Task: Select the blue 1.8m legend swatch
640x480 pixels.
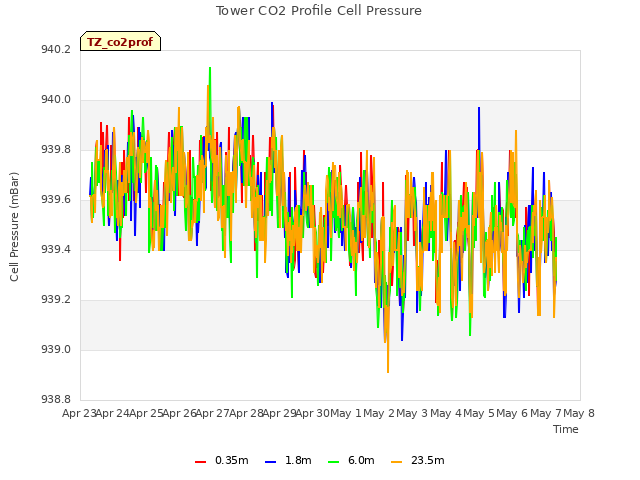Action: tap(271, 461)
